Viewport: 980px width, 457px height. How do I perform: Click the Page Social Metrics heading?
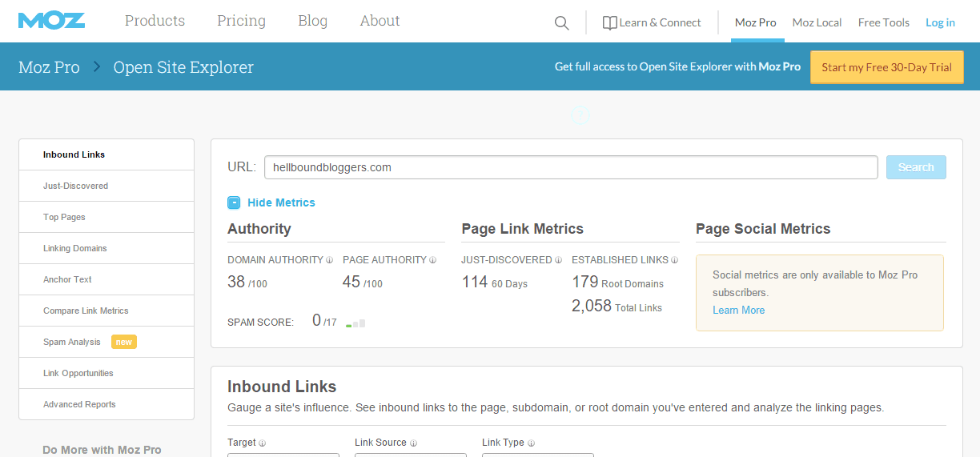click(763, 229)
